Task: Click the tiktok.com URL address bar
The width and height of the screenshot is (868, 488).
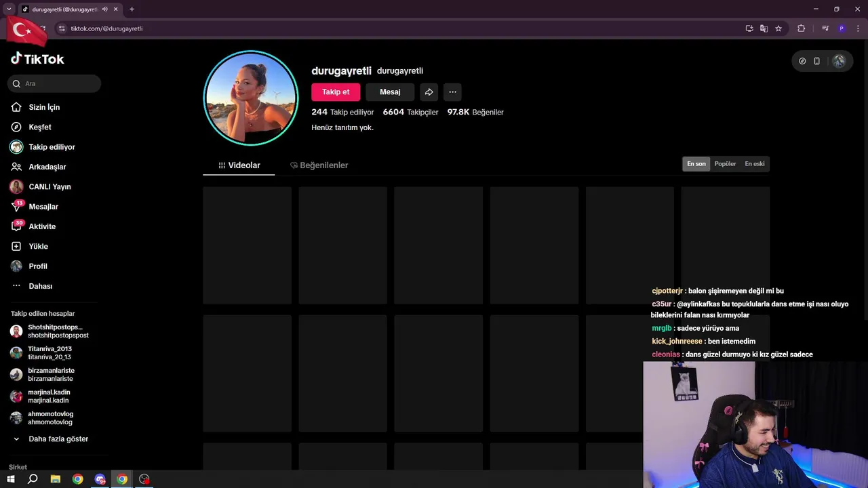Action: click(x=106, y=28)
